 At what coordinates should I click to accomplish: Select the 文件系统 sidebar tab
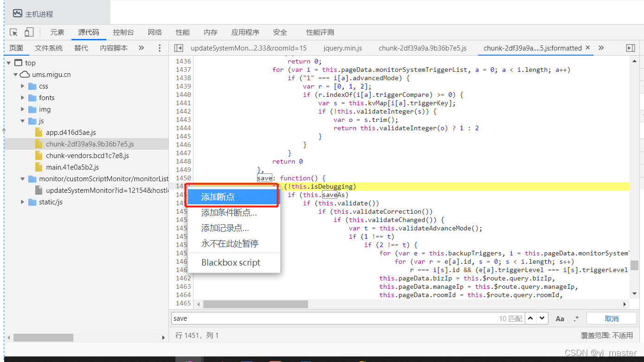[x=49, y=48]
